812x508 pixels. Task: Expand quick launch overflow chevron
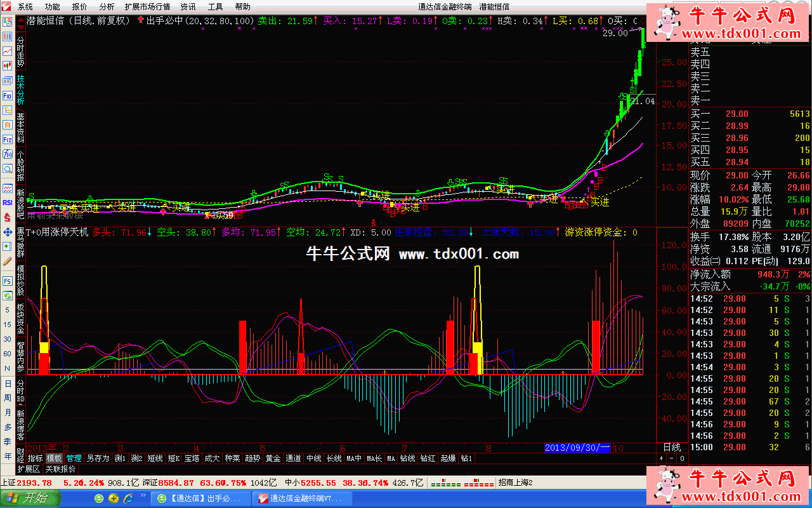143,496
